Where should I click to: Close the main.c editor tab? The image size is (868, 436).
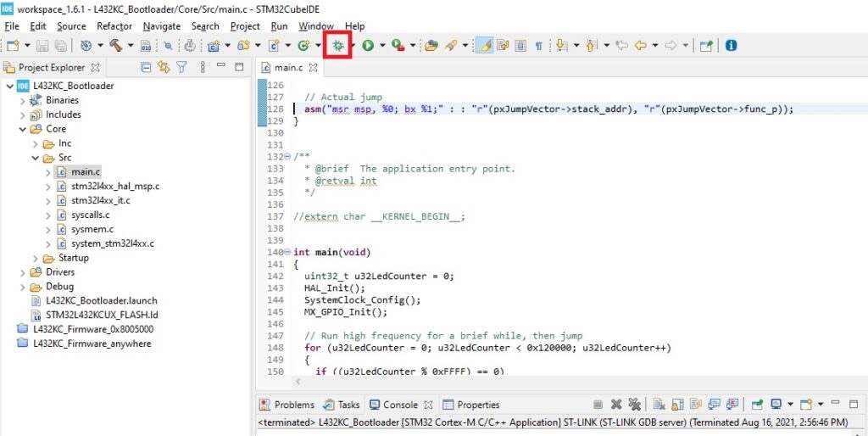(x=313, y=68)
